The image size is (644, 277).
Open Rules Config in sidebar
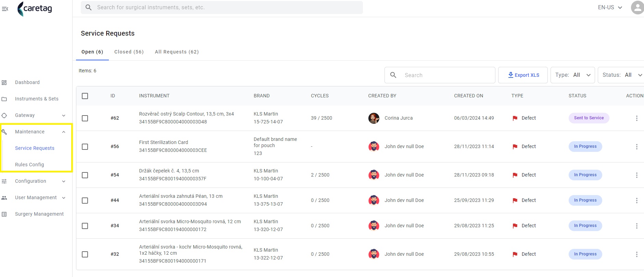[x=29, y=165]
